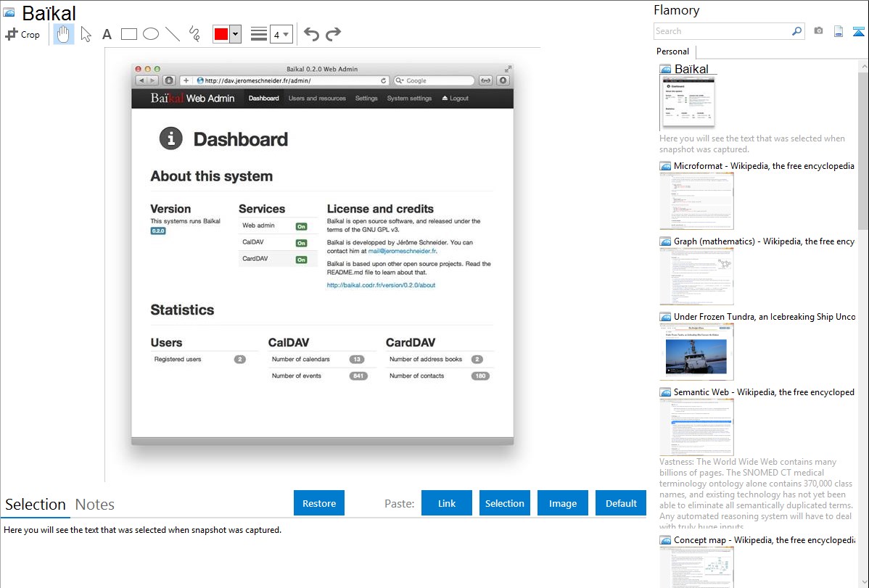Screen dimensions: 869x588
Task: Select the rectangle shape tool
Action: (x=128, y=34)
